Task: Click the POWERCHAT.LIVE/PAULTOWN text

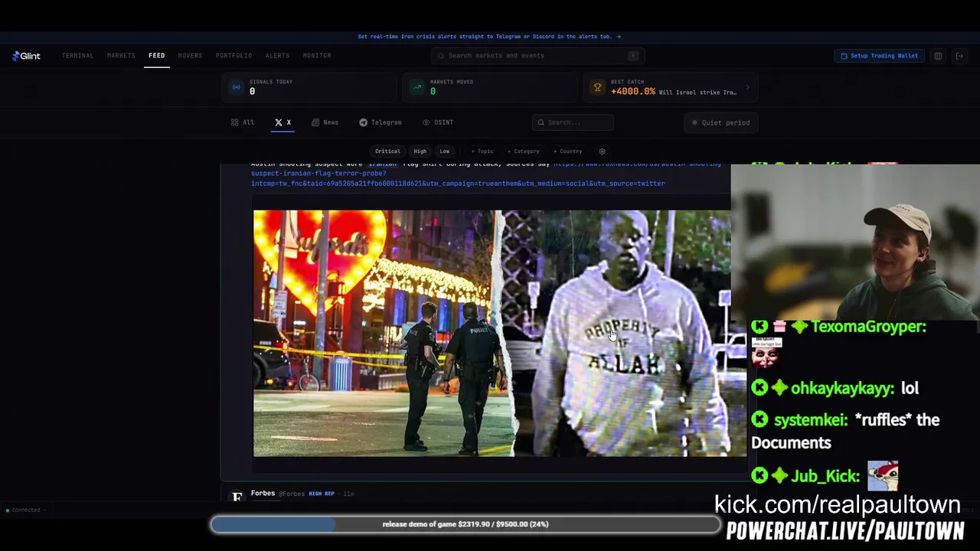Action: (x=845, y=531)
